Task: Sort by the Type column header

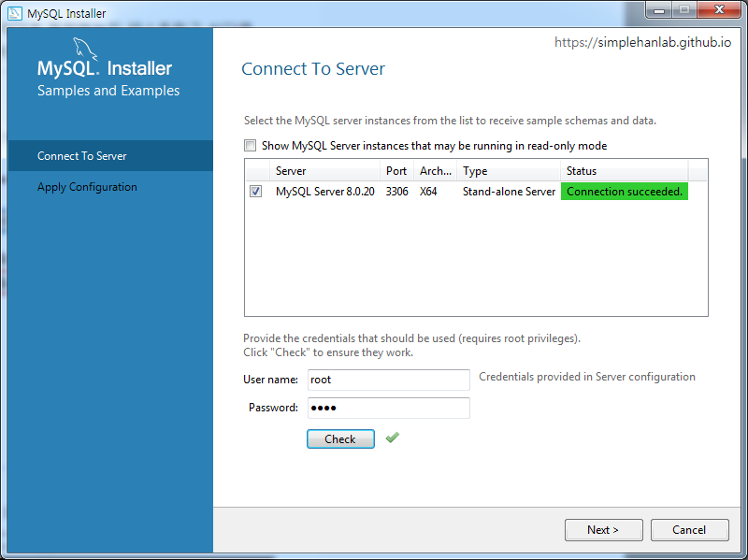Action: pos(509,171)
